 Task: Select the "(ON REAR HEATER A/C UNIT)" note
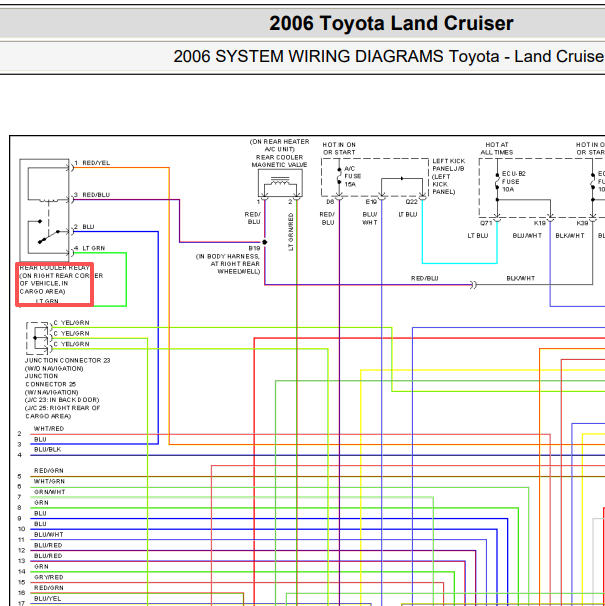tap(279, 145)
